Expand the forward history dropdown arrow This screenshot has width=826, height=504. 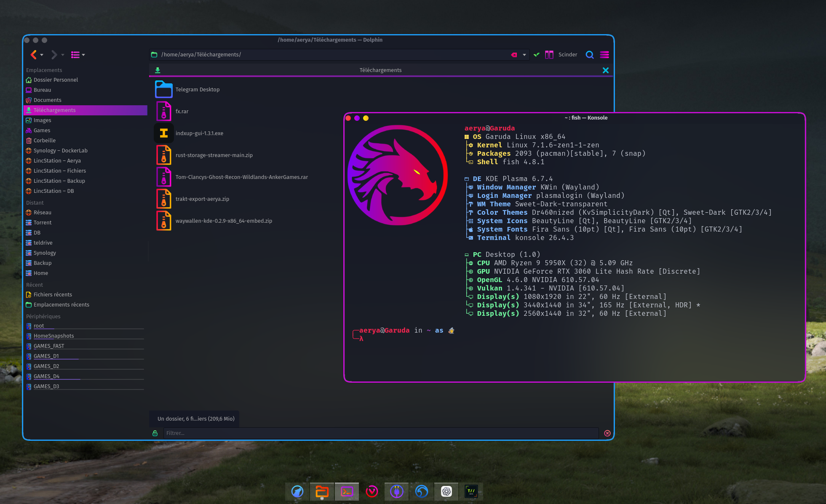click(x=63, y=55)
